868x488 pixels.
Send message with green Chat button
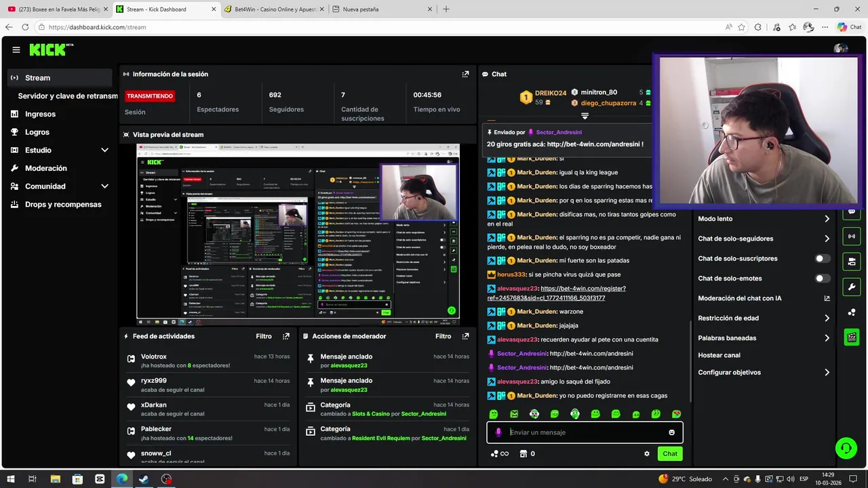pos(670,453)
